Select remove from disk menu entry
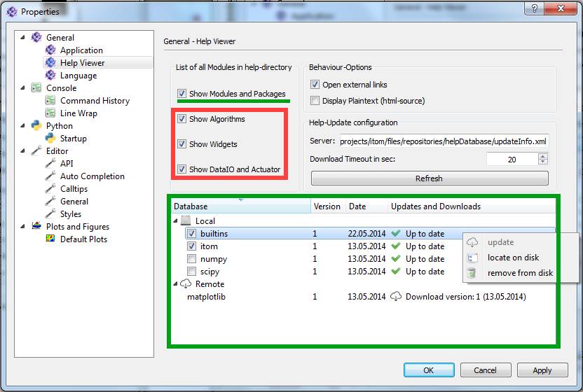The image size is (583, 392). click(x=520, y=273)
